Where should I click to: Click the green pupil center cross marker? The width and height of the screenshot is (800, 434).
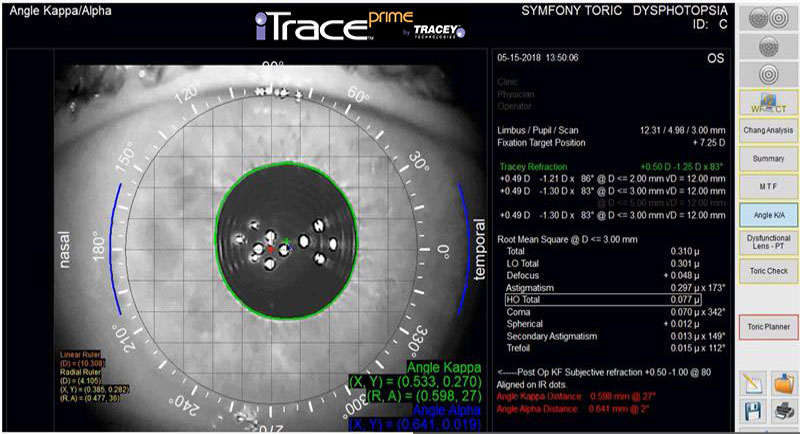point(287,241)
